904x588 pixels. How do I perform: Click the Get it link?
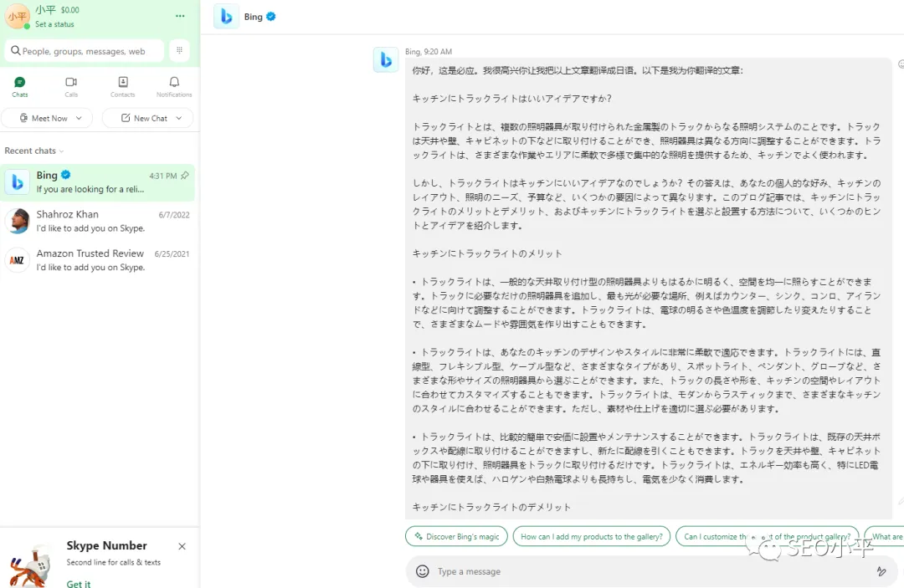tap(79, 583)
